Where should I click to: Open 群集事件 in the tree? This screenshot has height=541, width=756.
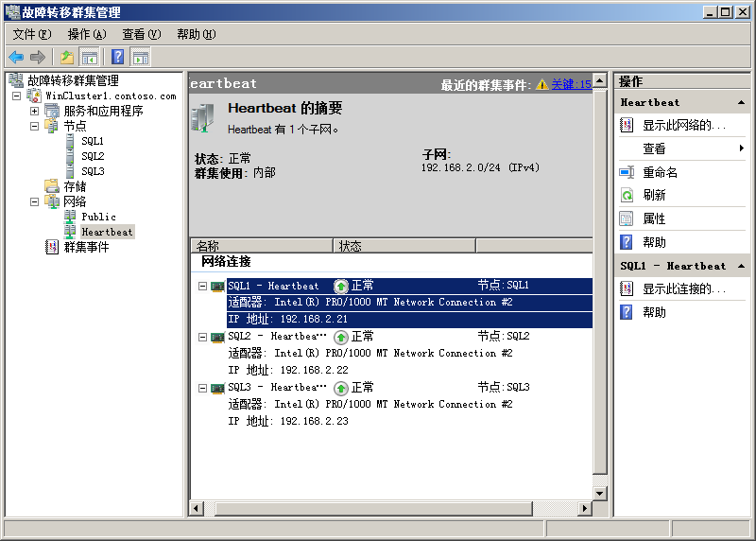86,247
